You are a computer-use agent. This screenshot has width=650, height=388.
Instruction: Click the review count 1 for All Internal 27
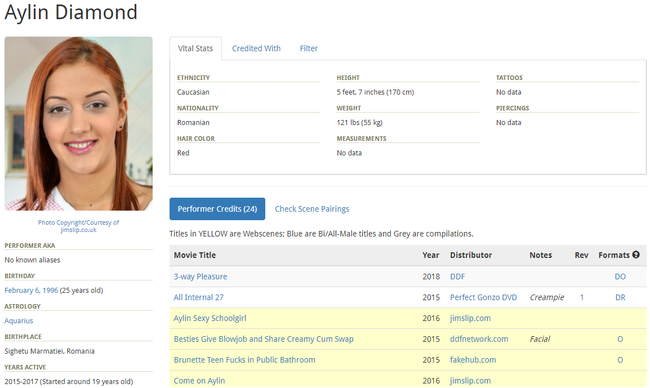582,297
